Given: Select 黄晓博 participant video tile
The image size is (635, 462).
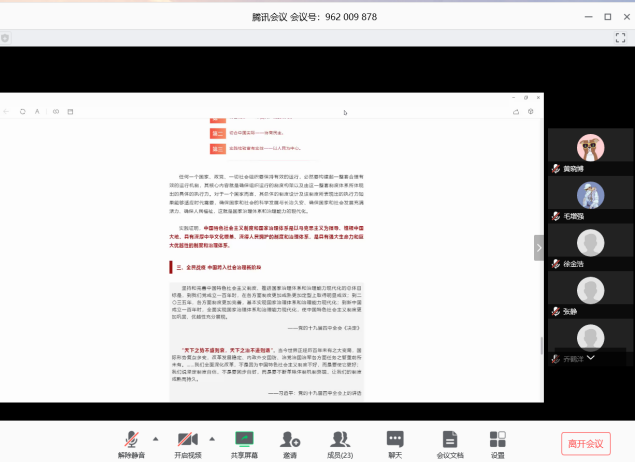Looking at the screenshot, I should point(590,150).
